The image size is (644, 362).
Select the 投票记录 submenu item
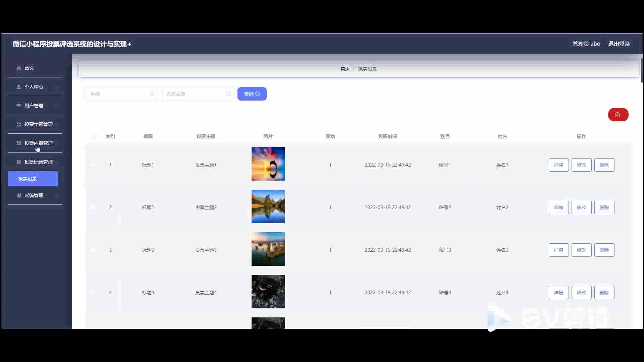pos(33,179)
